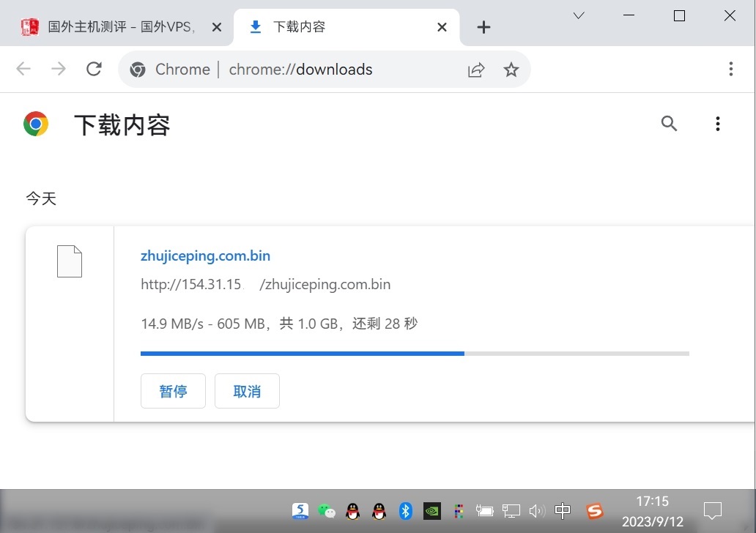Close the 下载内容 tab
Image resolution: width=756 pixels, height=533 pixels.
click(442, 27)
